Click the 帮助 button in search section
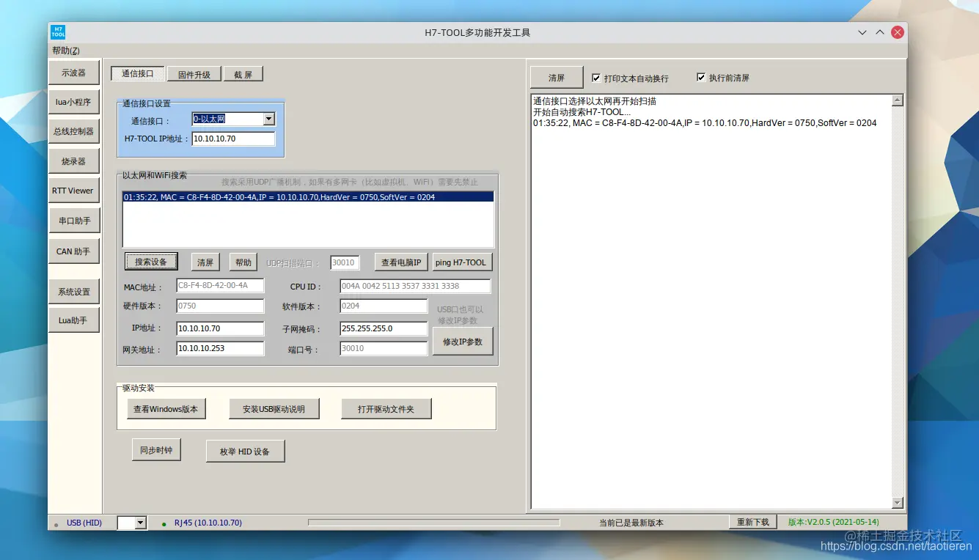This screenshot has height=560, width=979. point(243,262)
